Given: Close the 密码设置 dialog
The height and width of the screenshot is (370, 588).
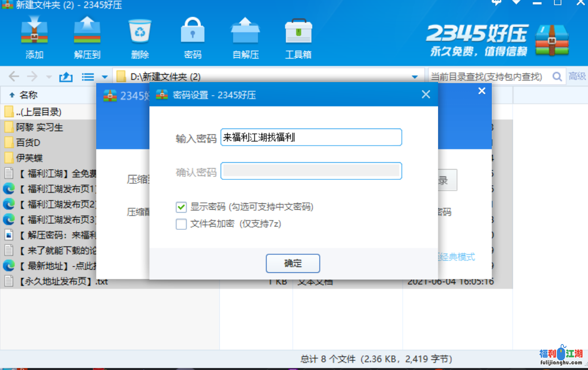Looking at the screenshot, I should [426, 95].
